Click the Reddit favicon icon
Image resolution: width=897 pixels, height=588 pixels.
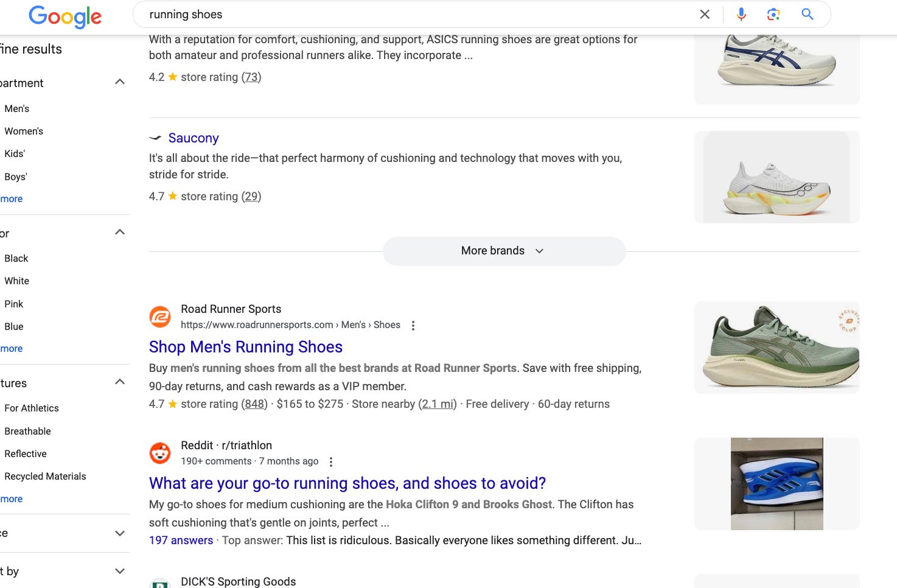[x=160, y=453]
